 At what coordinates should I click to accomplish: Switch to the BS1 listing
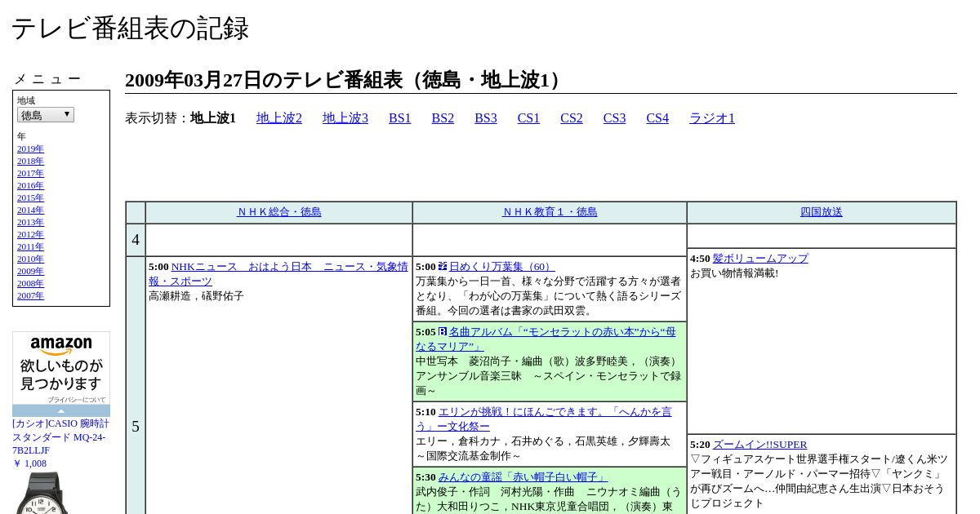pyautogui.click(x=400, y=118)
